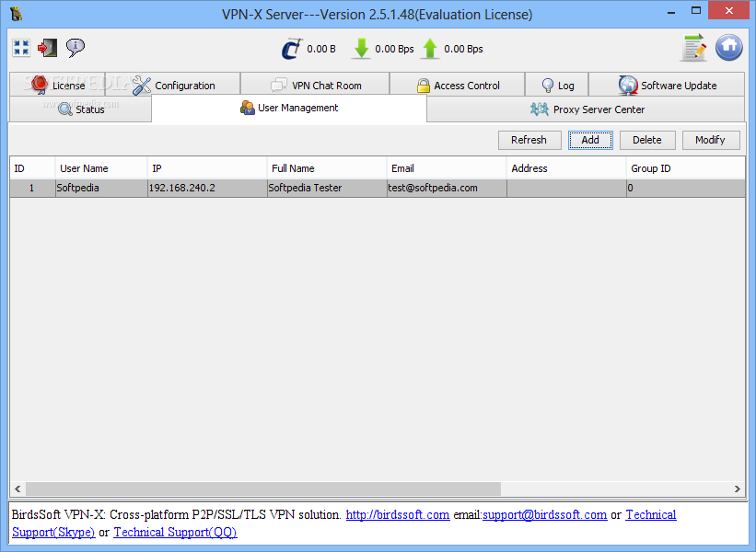Click the download speed 0.00 Bps value
Screen dimensions: 756x552
pos(394,49)
